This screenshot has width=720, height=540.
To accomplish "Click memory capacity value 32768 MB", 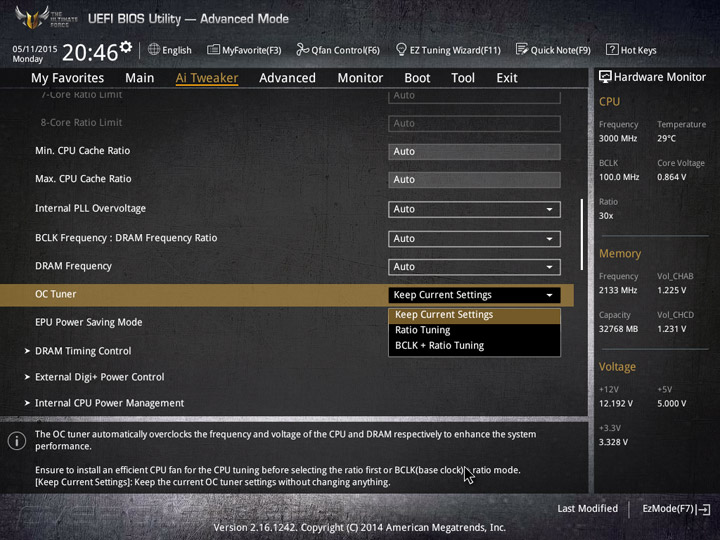I will tap(618, 329).
